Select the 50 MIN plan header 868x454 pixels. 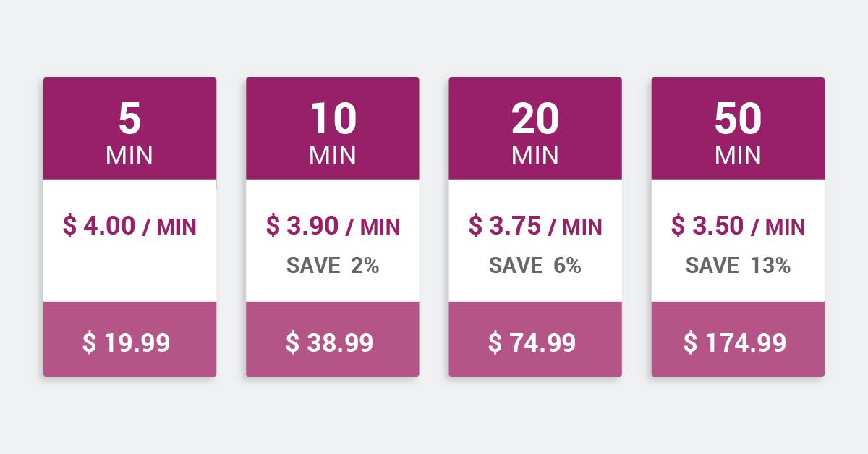[738, 128]
